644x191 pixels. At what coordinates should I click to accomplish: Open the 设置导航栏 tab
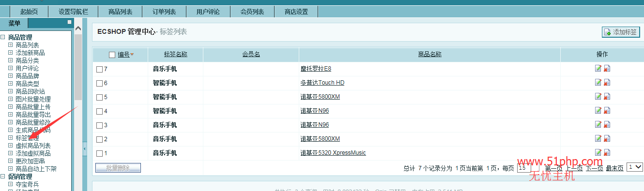(74, 12)
